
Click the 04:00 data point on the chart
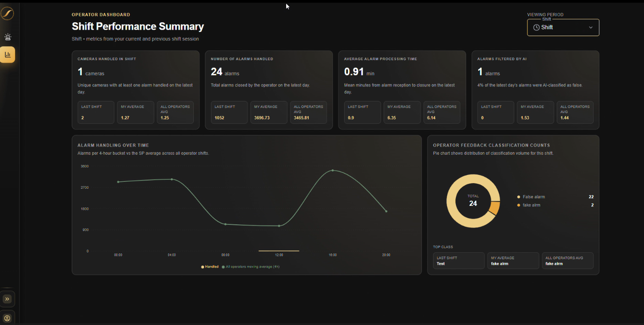coord(172,179)
